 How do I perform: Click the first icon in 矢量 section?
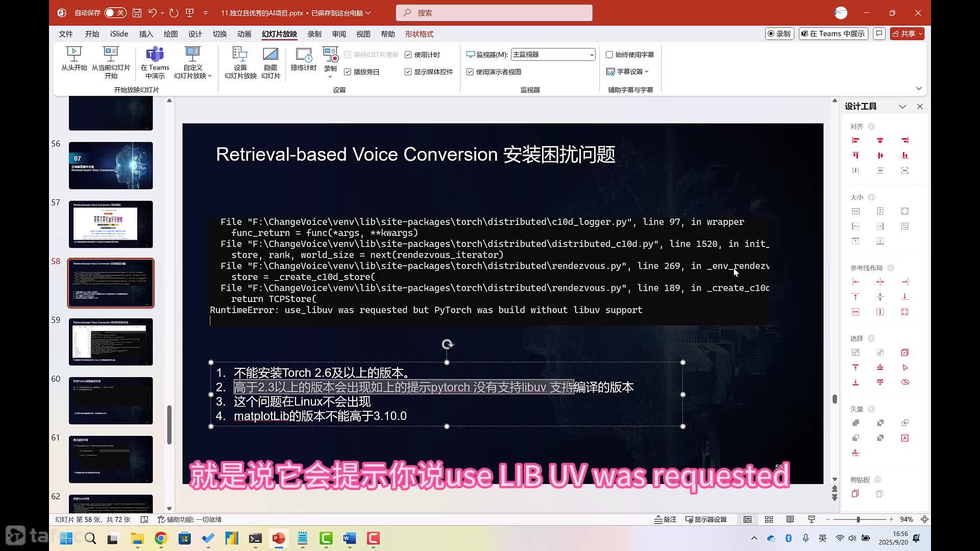coord(856,423)
